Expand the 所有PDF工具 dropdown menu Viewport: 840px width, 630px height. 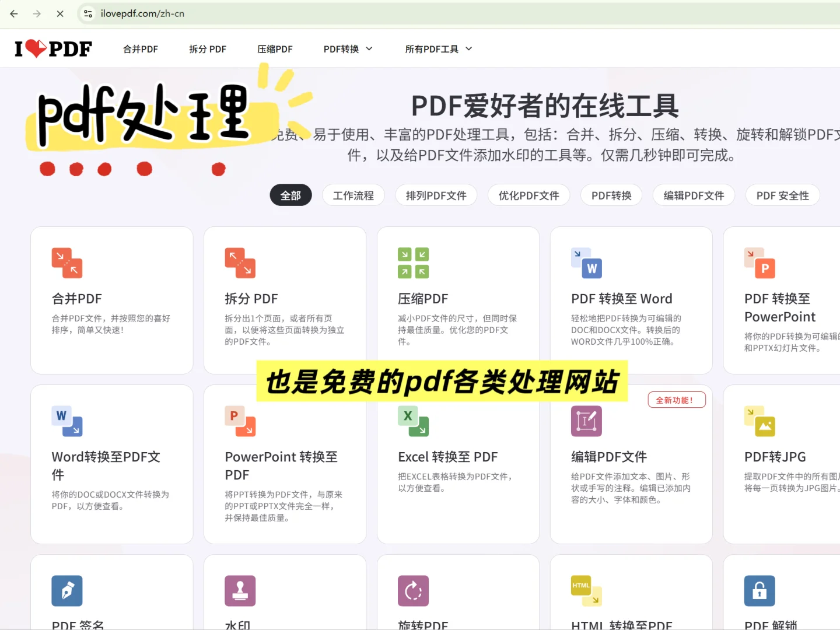439,49
